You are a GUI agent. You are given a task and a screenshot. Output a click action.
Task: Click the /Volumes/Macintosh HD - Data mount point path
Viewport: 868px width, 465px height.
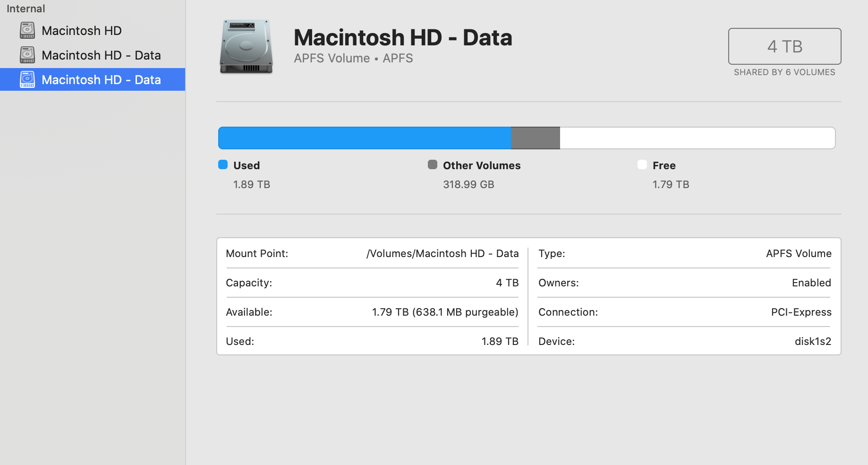pyautogui.click(x=443, y=254)
